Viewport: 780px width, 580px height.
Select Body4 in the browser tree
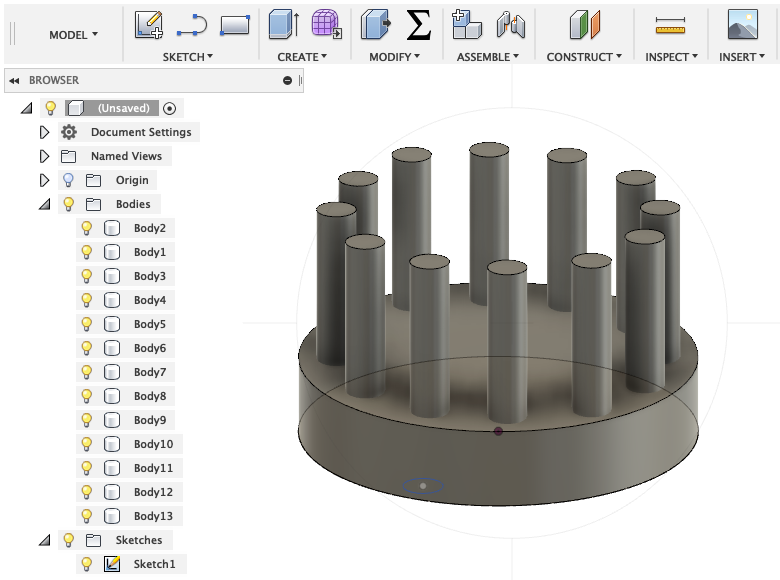click(x=150, y=300)
